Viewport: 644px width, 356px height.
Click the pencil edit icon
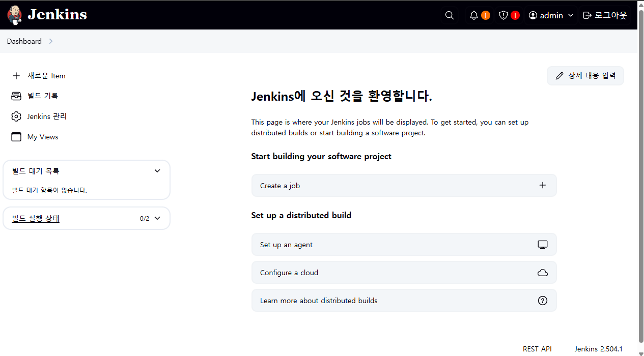pyautogui.click(x=559, y=76)
